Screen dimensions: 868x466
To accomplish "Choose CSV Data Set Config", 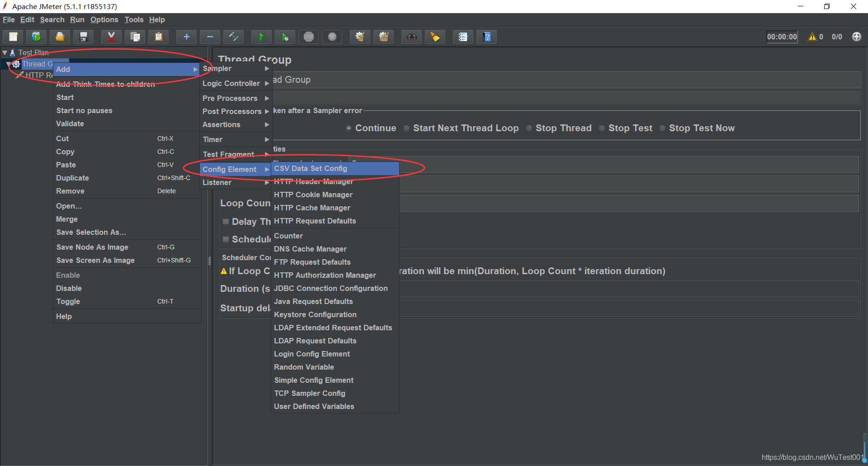I will 335,168.
